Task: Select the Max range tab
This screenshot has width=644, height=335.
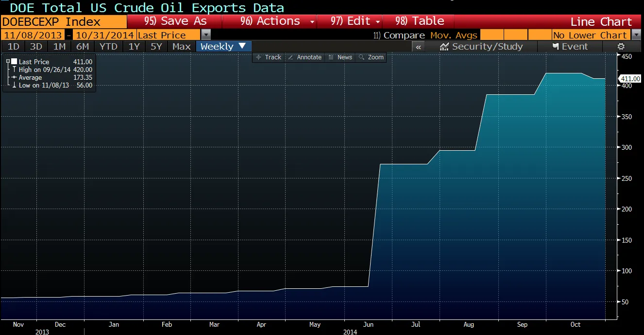Action: (182, 47)
